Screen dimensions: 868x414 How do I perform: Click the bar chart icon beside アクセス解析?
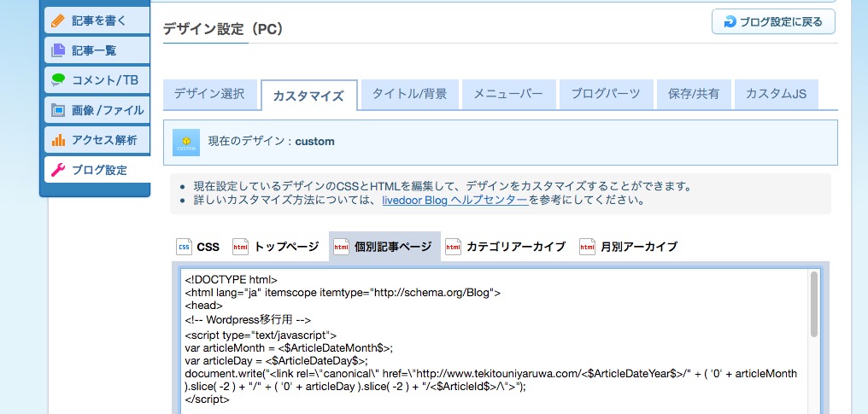click(x=57, y=140)
